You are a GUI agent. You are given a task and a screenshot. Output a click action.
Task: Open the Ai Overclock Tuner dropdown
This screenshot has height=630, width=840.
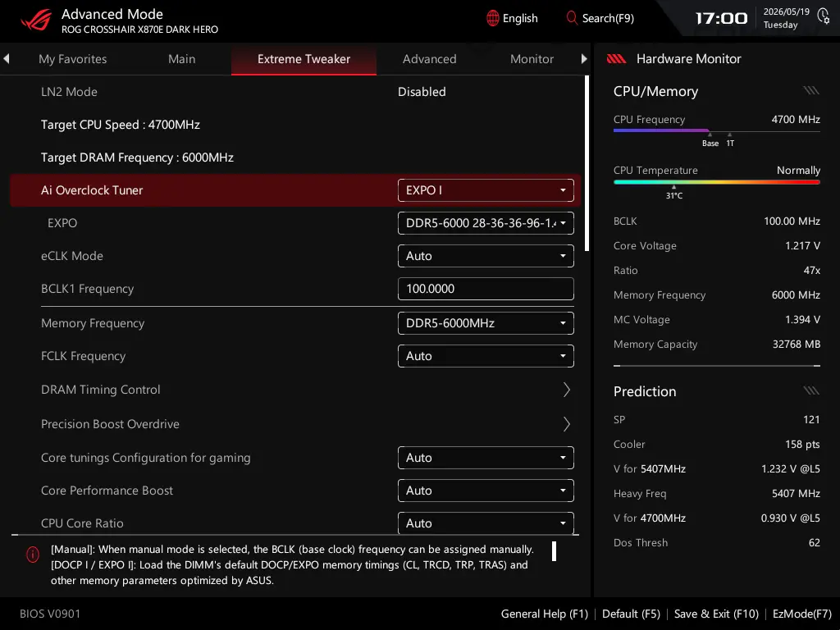(486, 190)
